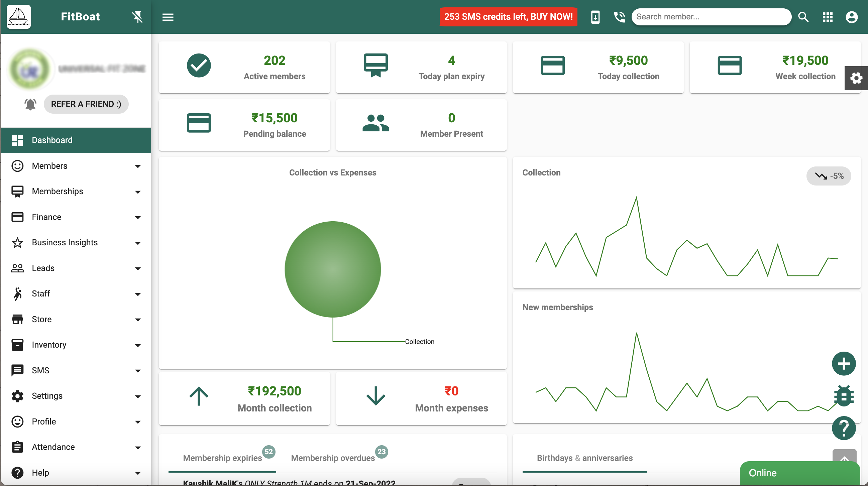Click the floating plus button on New memberships

point(844,364)
